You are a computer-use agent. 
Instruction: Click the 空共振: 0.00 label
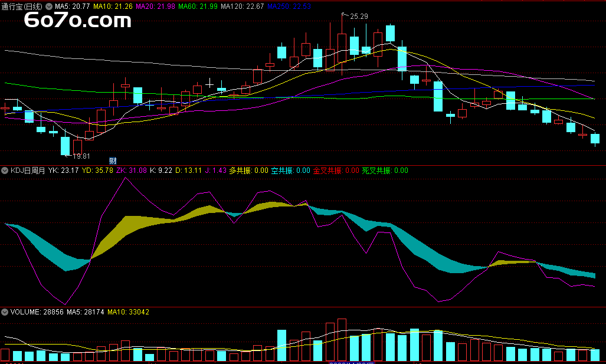point(290,170)
